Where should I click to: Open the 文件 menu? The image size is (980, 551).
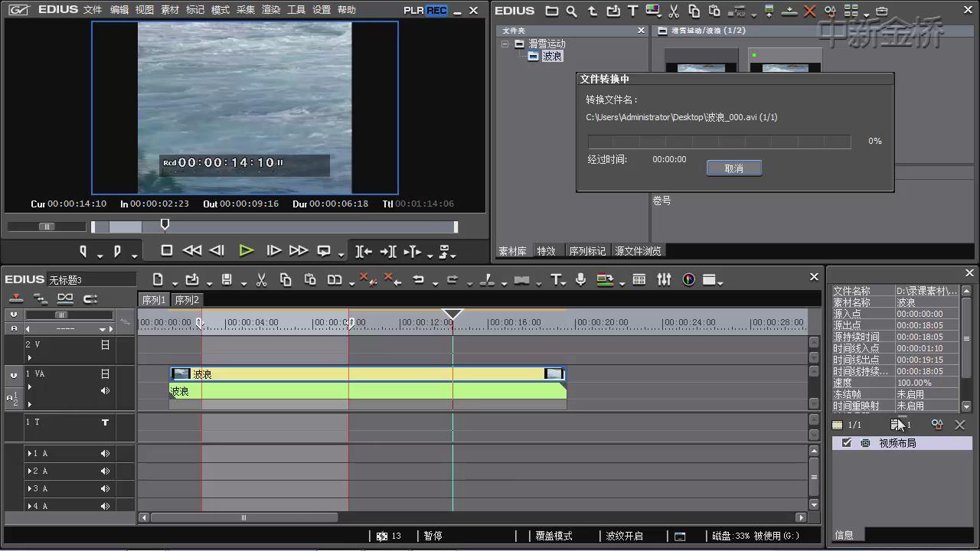93,10
